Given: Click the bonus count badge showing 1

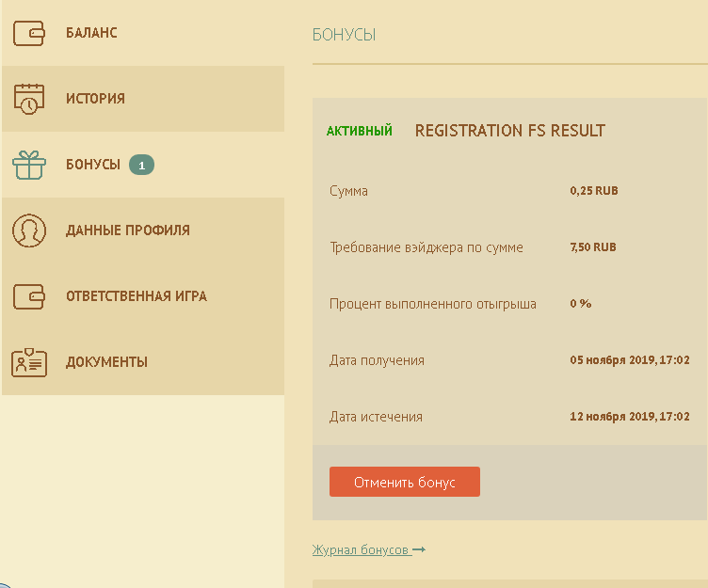Looking at the screenshot, I should pos(141,165).
